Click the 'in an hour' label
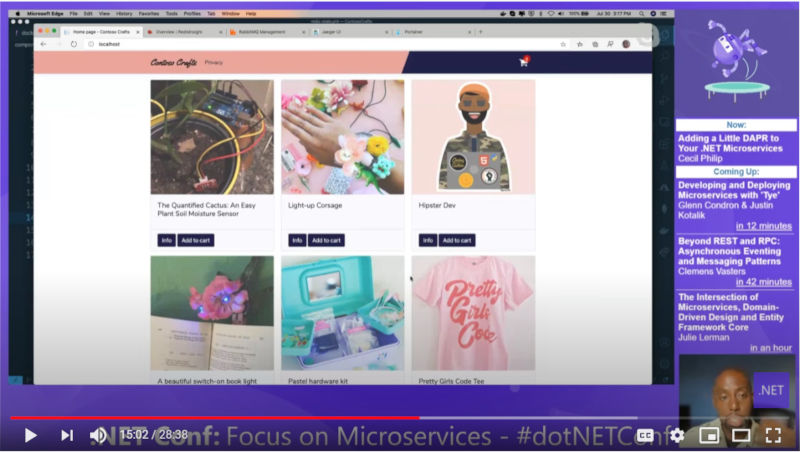Screen dimensions: 800x452 click(770, 348)
